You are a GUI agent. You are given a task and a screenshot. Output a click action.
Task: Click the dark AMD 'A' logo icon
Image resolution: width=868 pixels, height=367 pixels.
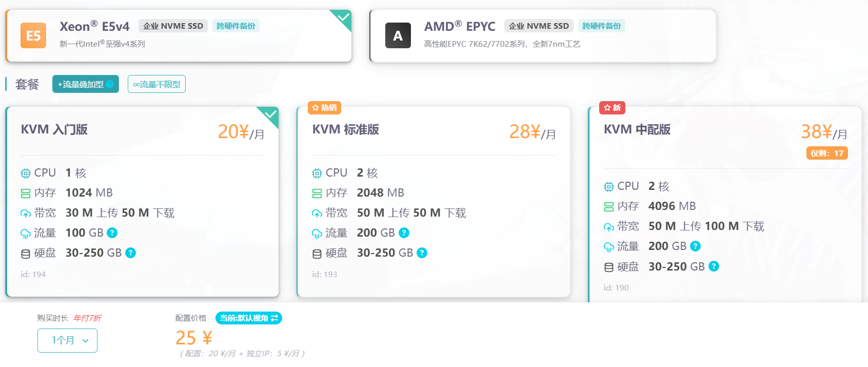tap(398, 35)
